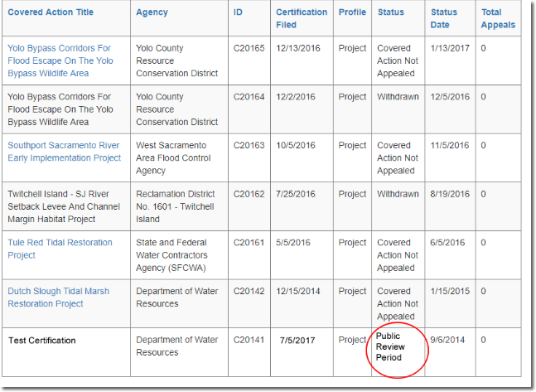Click ID cell C20162
Screen dimensions: 536x392
[x=249, y=194]
